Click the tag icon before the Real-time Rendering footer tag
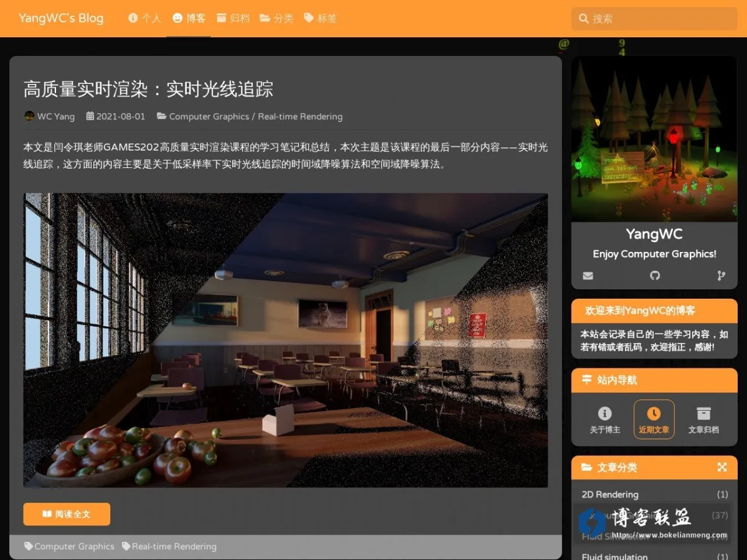747x560 pixels. pyautogui.click(x=126, y=546)
